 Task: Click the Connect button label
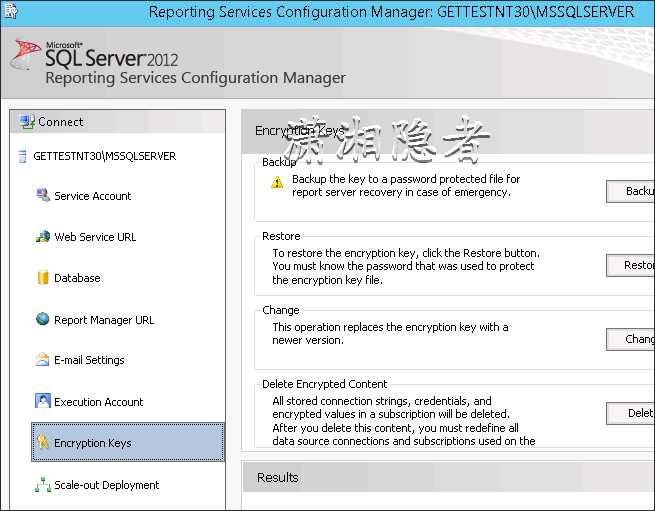tap(61, 122)
